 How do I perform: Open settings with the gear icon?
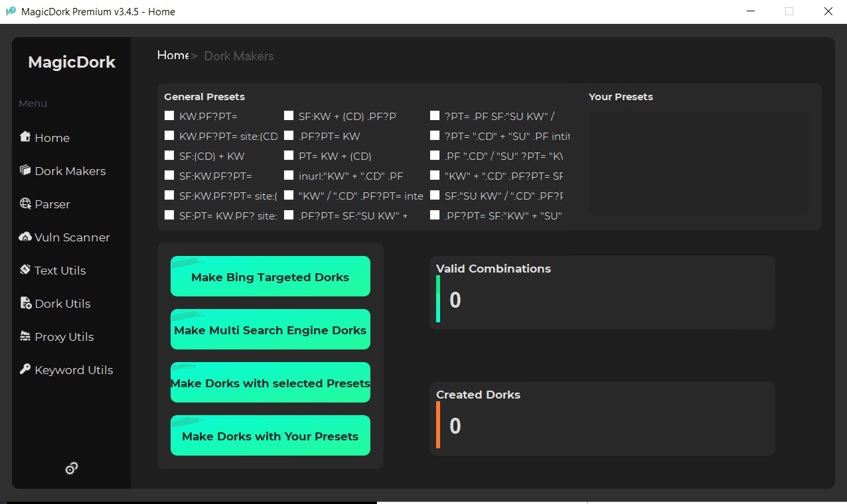(x=71, y=468)
